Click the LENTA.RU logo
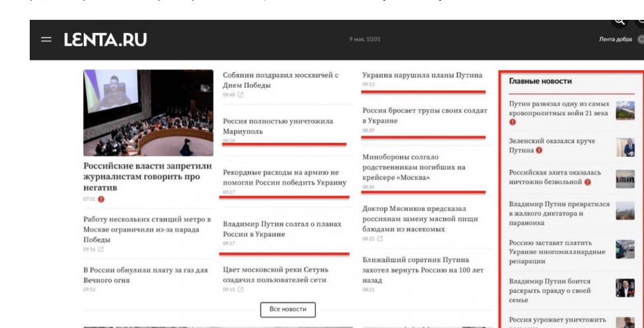This screenshot has width=644, height=328. (105, 40)
